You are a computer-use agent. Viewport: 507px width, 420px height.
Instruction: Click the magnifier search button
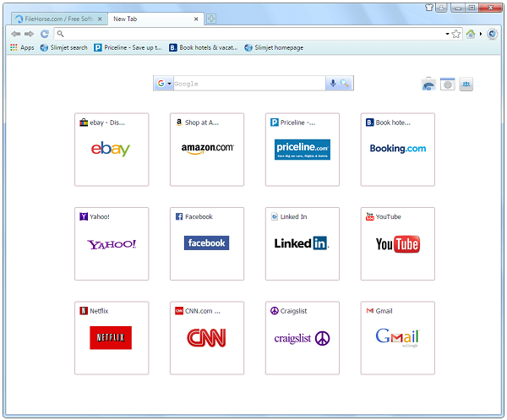345,84
